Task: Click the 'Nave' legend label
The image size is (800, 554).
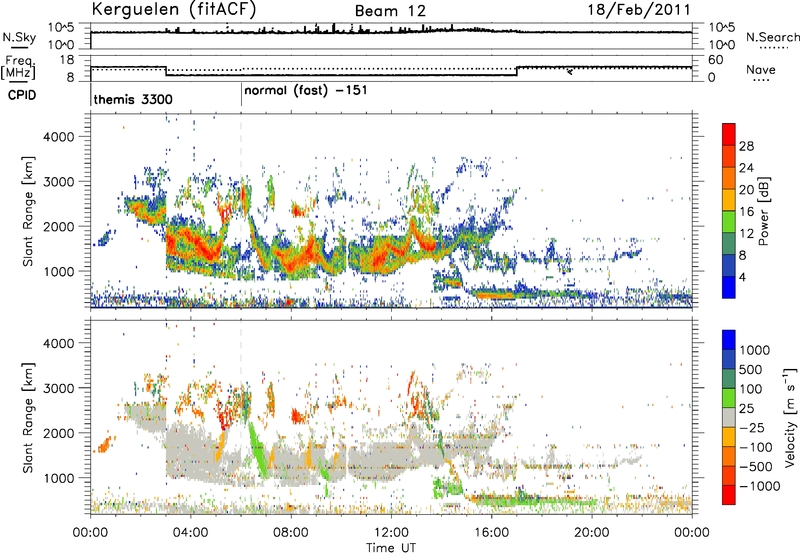Action: (x=761, y=70)
